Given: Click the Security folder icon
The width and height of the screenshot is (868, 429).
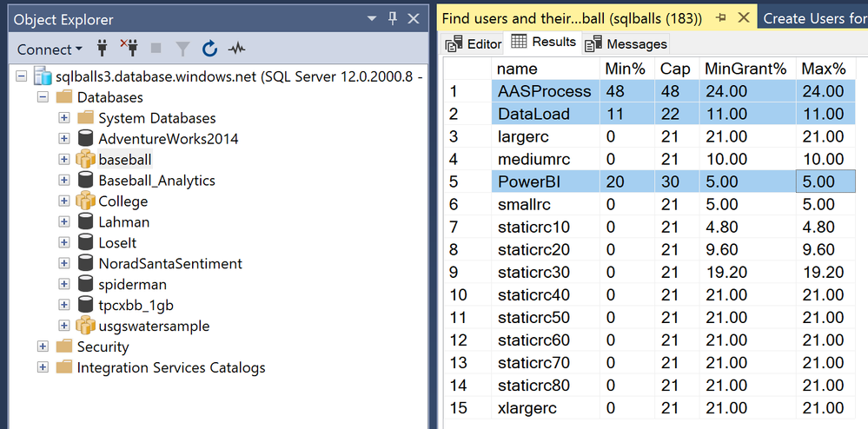Looking at the screenshot, I should (64, 346).
